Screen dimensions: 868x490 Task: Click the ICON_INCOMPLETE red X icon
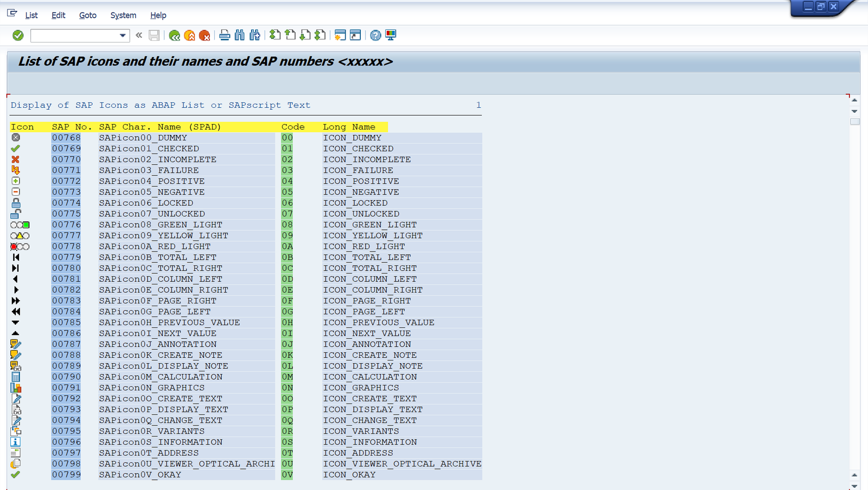pyautogui.click(x=16, y=159)
